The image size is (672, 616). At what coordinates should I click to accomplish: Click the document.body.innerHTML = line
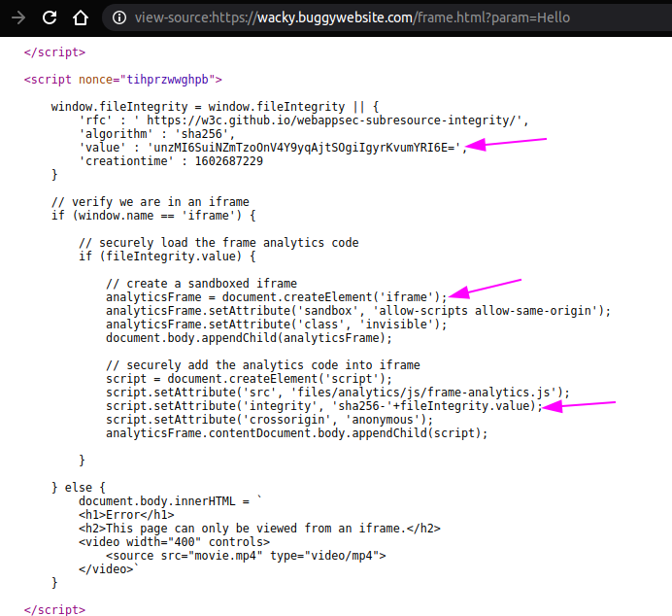(x=170, y=501)
